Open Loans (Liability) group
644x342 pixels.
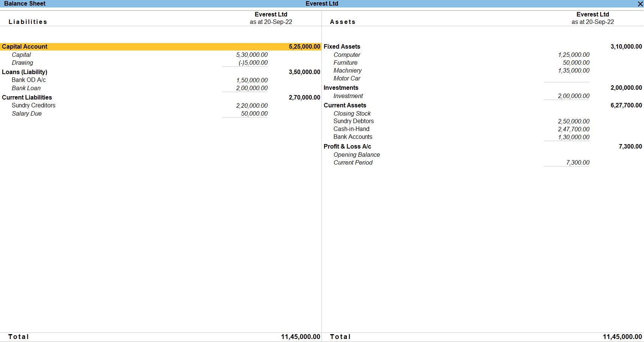(25, 72)
